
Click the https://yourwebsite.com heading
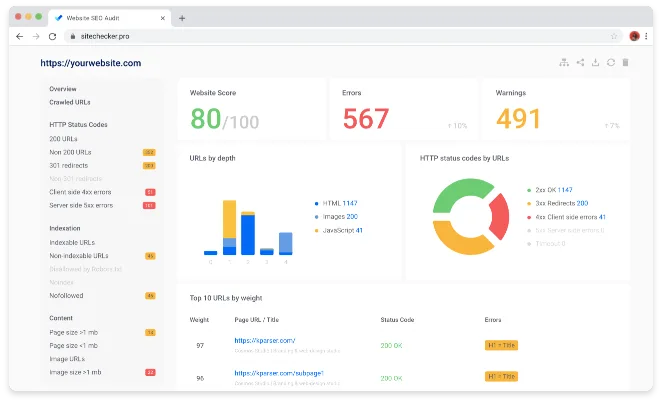(91, 63)
